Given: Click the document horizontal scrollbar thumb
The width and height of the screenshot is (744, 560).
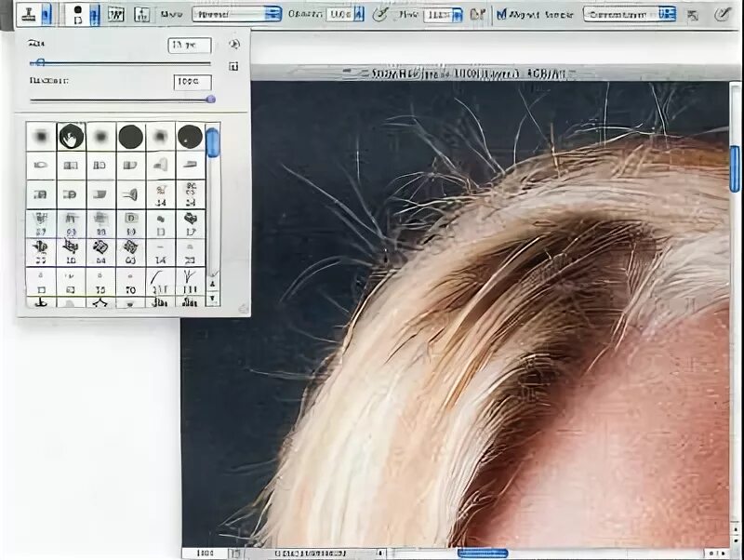Looking at the screenshot, I should point(483,553).
